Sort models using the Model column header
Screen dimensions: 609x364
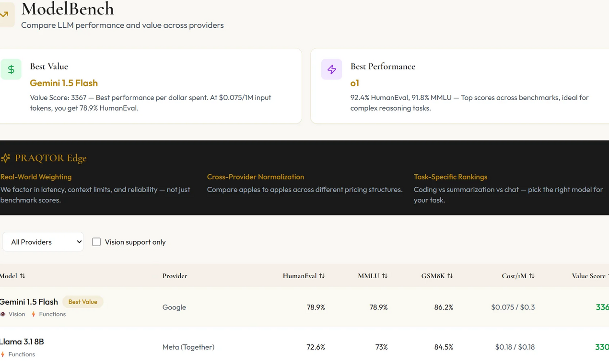tap(11, 276)
